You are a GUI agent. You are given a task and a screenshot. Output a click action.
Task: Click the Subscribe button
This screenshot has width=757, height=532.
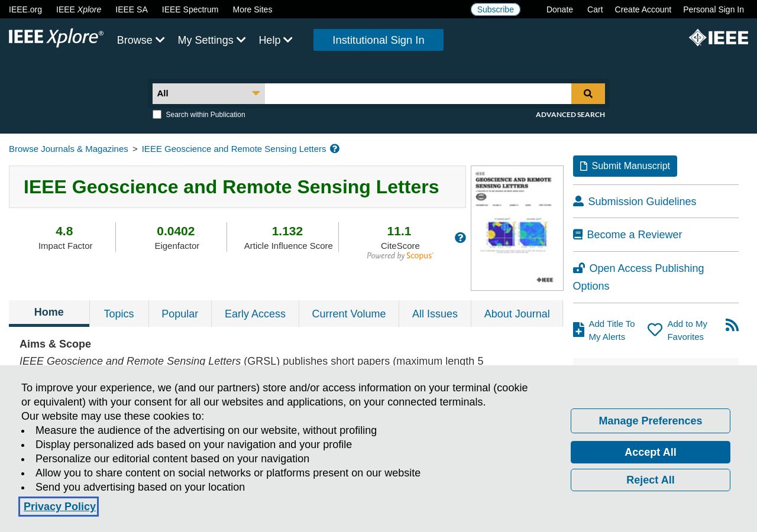[496, 9]
